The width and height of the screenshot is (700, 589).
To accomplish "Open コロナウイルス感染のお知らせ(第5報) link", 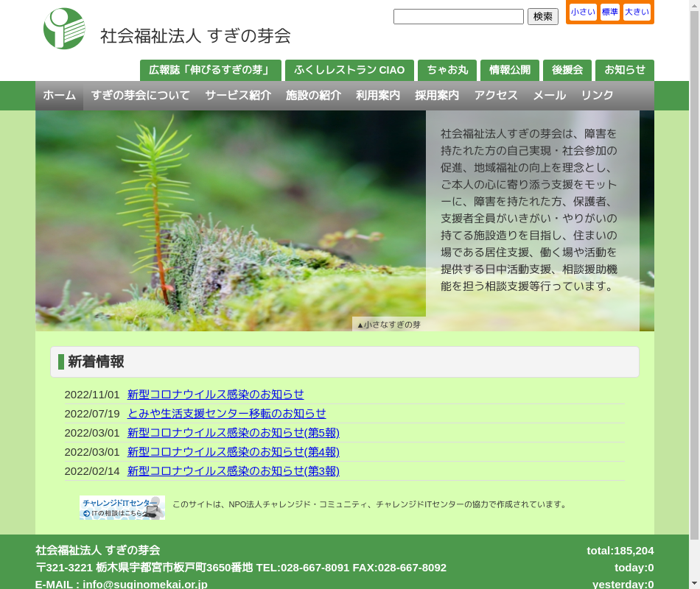I will click(x=233, y=433).
